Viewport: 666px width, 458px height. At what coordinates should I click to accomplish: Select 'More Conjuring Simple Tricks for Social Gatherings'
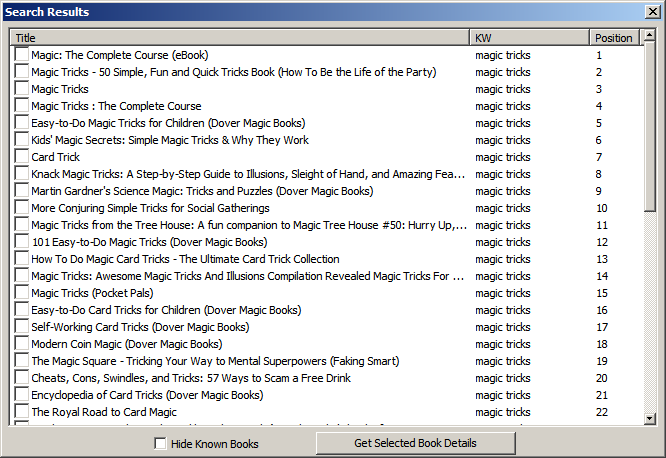150,208
